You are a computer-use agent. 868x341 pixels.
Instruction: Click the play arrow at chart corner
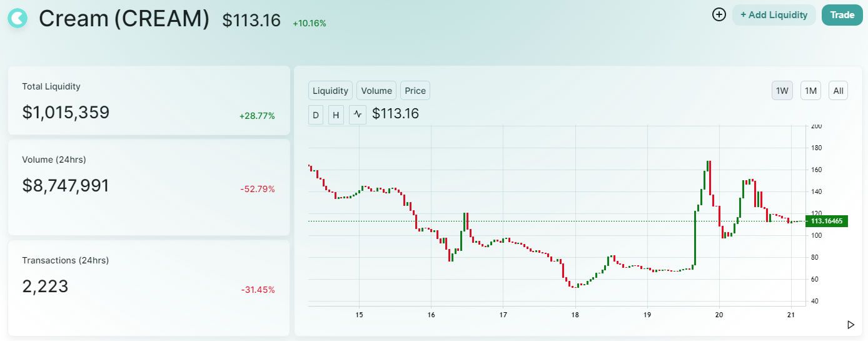coord(850,325)
